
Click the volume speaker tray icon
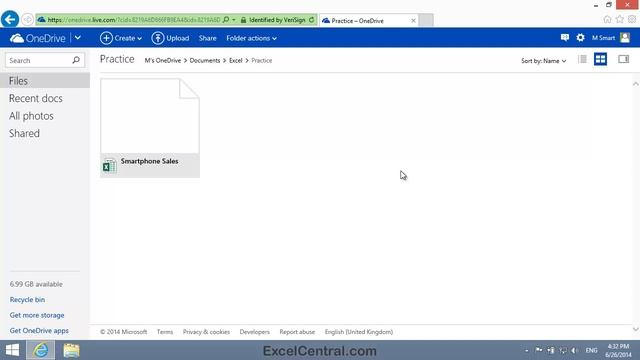point(574,350)
